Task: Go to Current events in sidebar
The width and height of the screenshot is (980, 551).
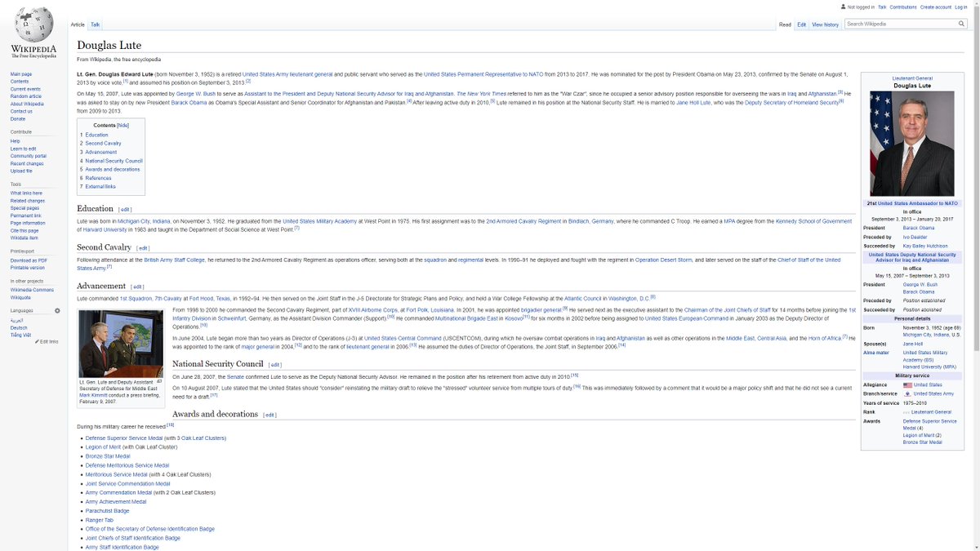Action: pos(25,89)
